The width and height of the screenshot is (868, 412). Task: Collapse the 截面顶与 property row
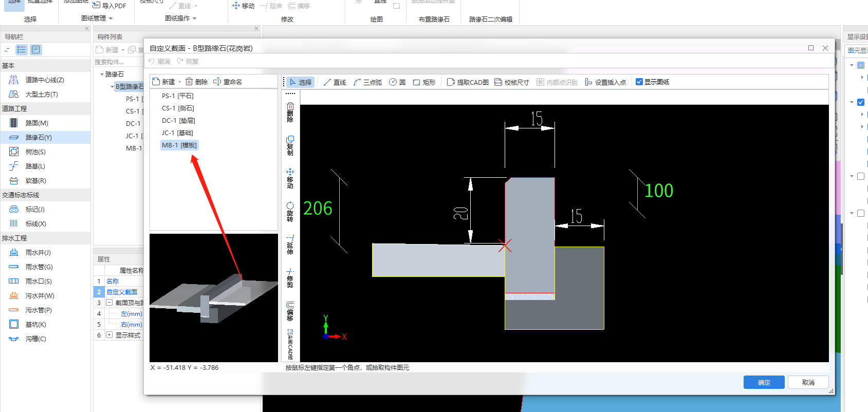coord(109,303)
